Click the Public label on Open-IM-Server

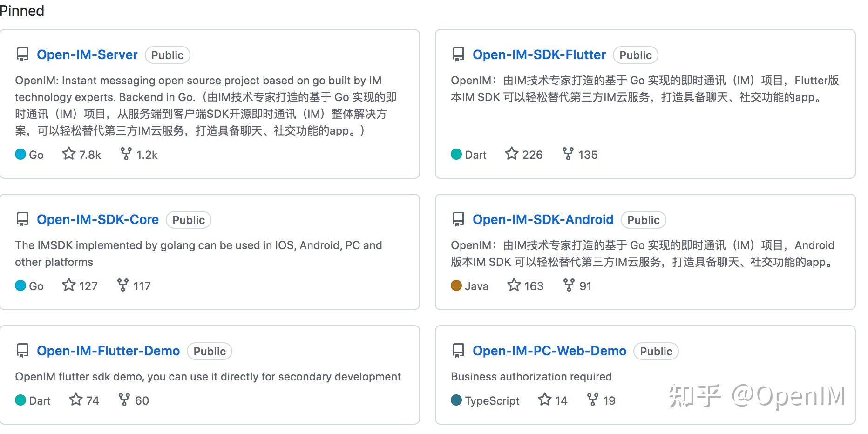point(167,55)
